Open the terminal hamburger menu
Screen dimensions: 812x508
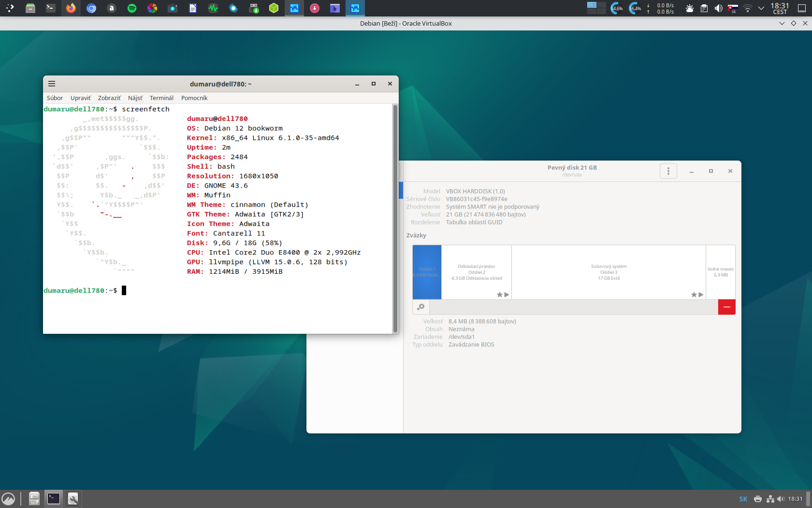[52, 84]
